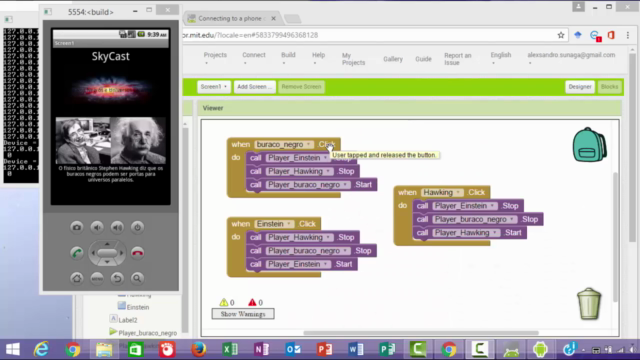Tap the black hole image in emulator
Screen dimensions: 640x360
(110, 89)
